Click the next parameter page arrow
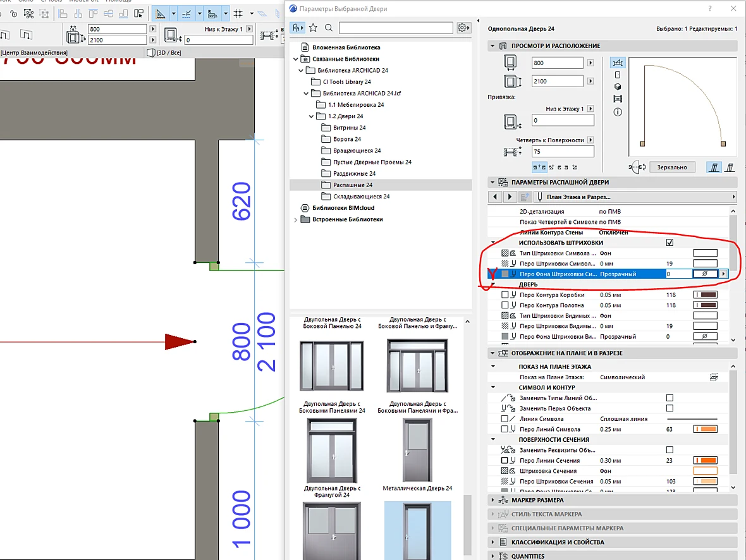The height and width of the screenshot is (560, 746). (x=510, y=197)
